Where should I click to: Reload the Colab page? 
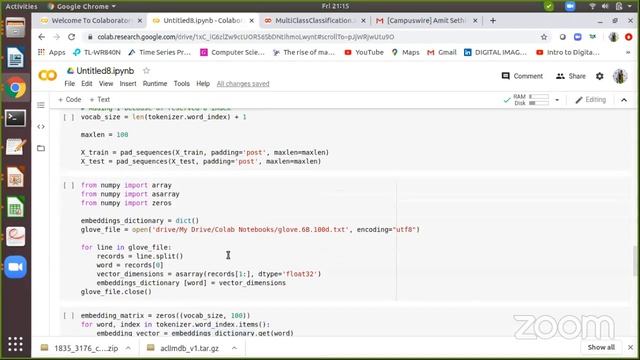71,37
